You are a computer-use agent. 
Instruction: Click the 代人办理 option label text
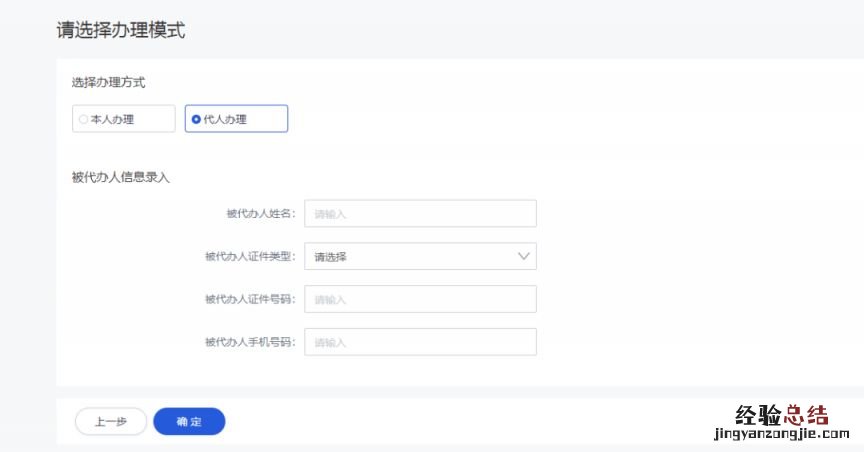[x=225, y=119]
